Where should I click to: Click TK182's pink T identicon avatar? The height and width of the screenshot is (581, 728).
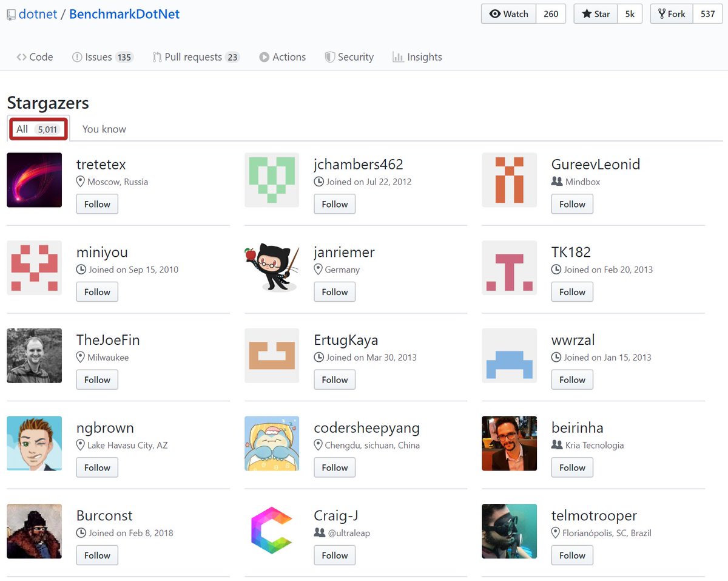pos(510,268)
